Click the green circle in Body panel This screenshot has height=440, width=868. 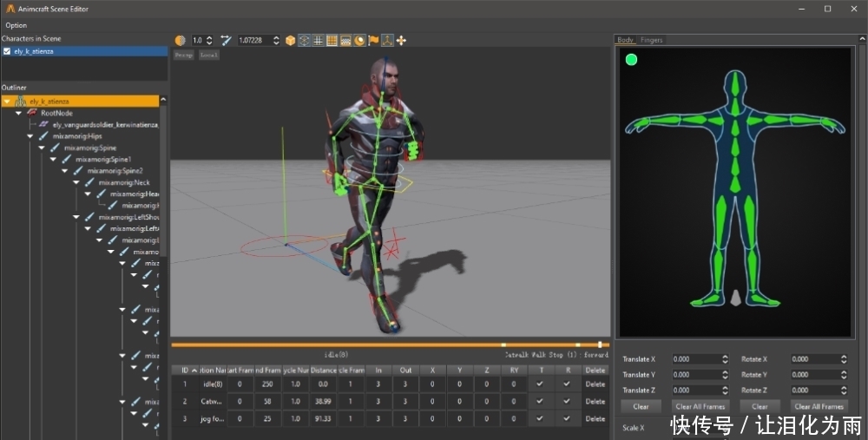coord(631,60)
